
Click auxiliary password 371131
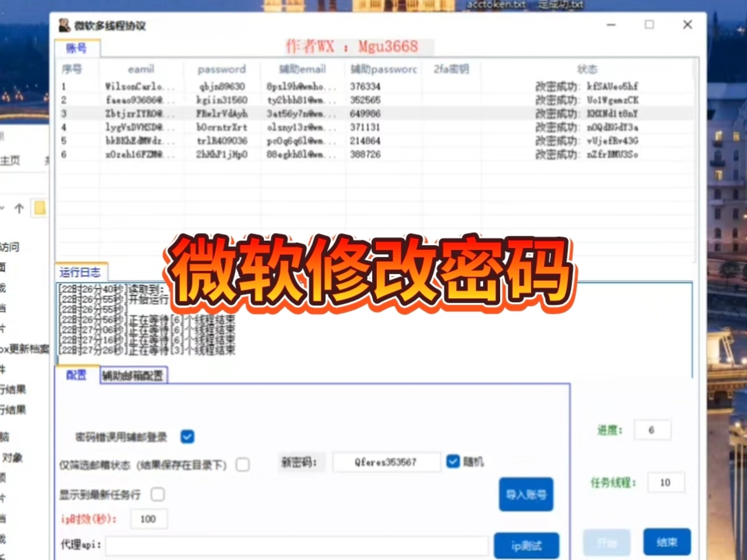coord(365,127)
